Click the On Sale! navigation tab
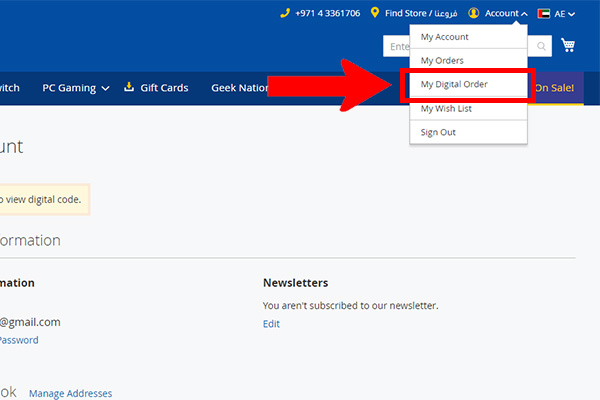Viewport: 600px width, 400px height. point(554,88)
